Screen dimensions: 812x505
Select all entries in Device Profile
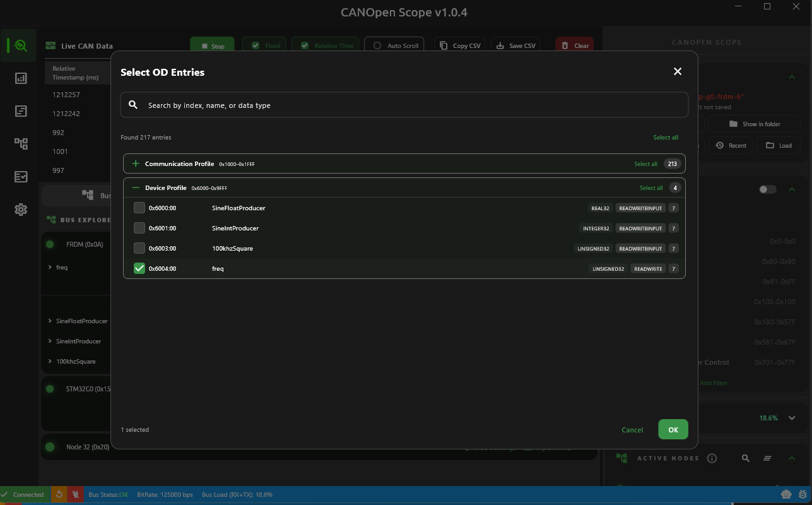(651, 187)
